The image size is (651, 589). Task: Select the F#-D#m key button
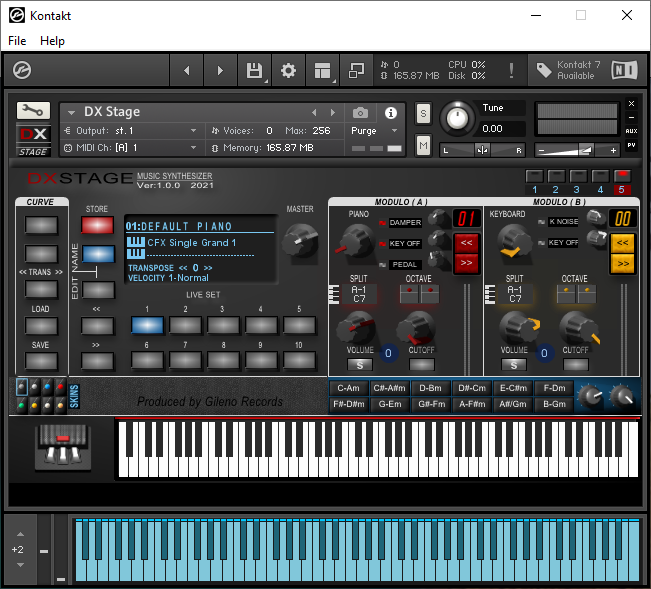click(348, 404)
